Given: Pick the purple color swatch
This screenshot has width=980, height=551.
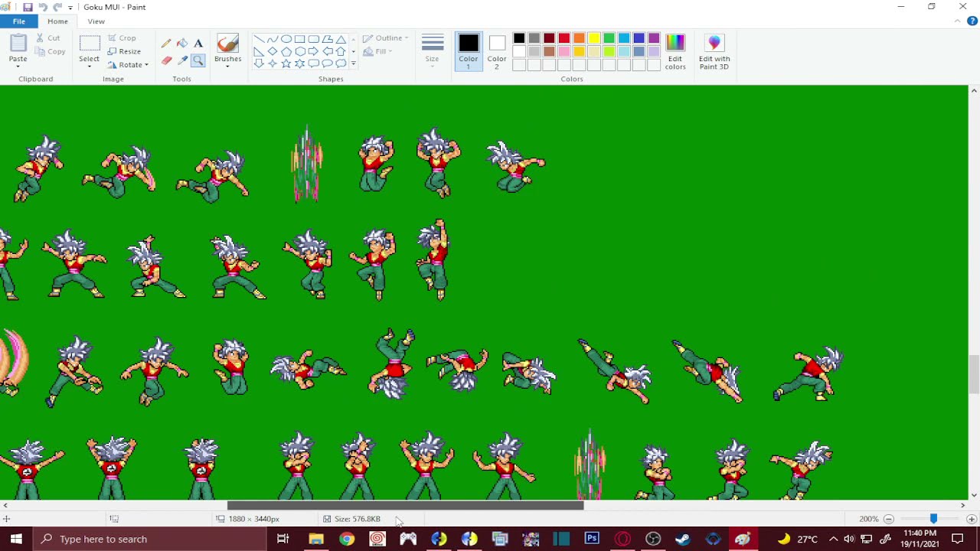Looking at the screenshot, I should pos(654,38).
